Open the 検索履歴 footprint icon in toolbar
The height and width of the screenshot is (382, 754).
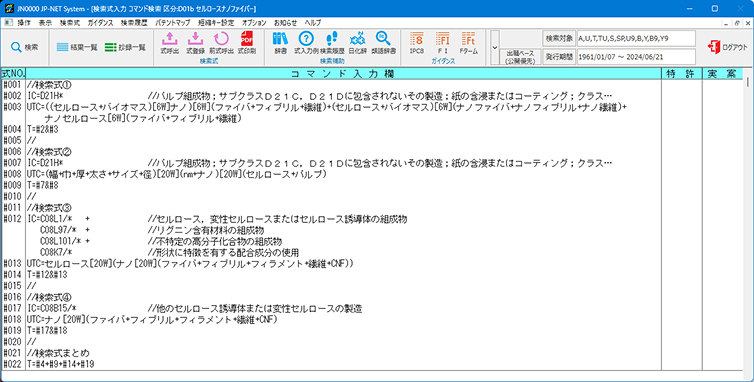[332, 42]
